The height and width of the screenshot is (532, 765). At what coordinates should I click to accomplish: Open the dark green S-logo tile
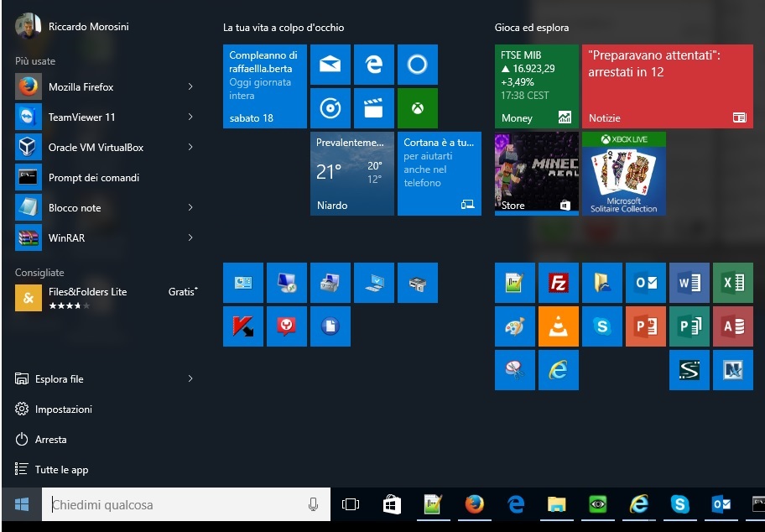[690, 370]
